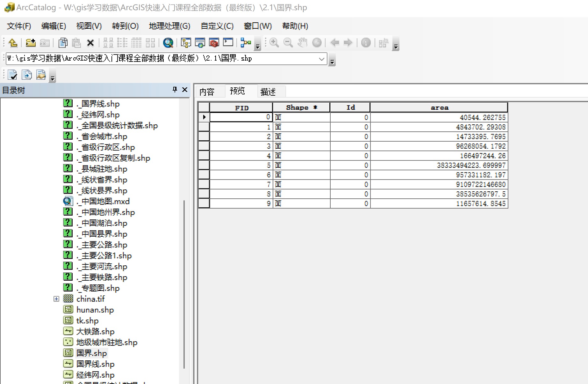The width and height of the screenshot is (588, 384).
Task: Select hunan.shp in the catalog tree
Action: coord(95,310)
